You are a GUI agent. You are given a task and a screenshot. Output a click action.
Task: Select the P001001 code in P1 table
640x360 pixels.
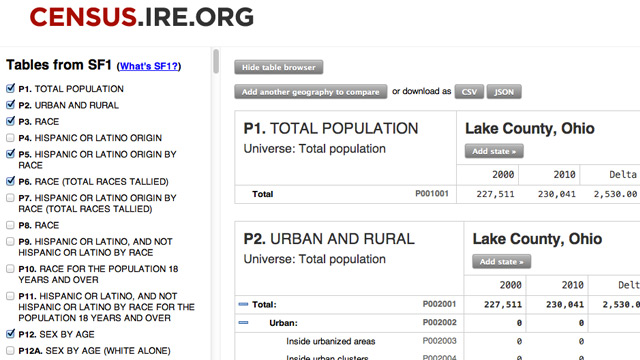432,193
